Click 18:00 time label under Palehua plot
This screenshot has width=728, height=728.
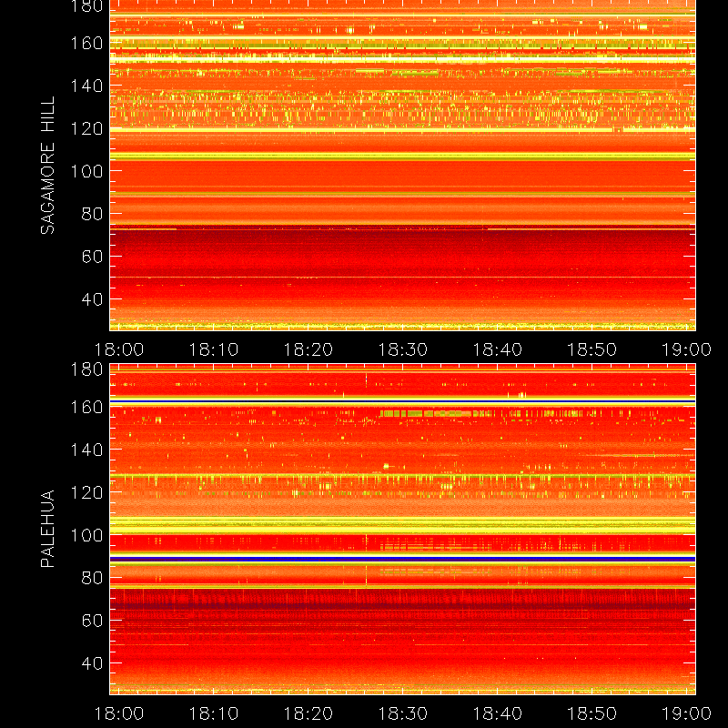coord(119,713)
